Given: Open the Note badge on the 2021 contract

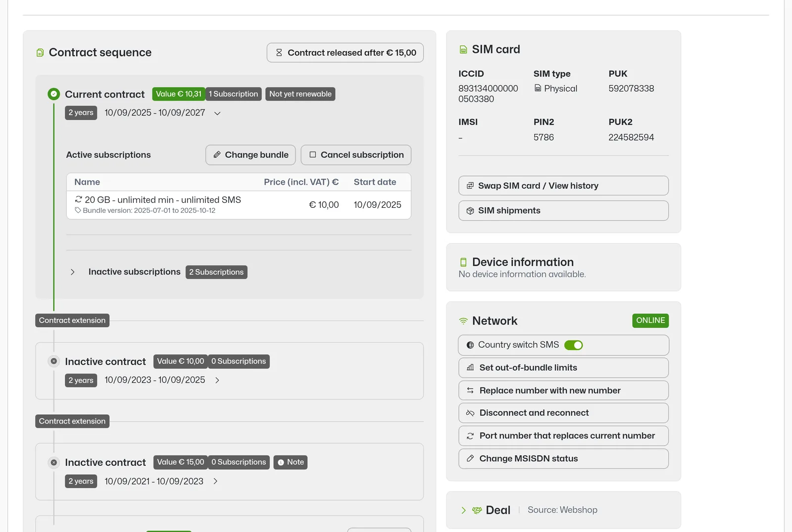Looking at the screenshot, I should tap(291, 462).
